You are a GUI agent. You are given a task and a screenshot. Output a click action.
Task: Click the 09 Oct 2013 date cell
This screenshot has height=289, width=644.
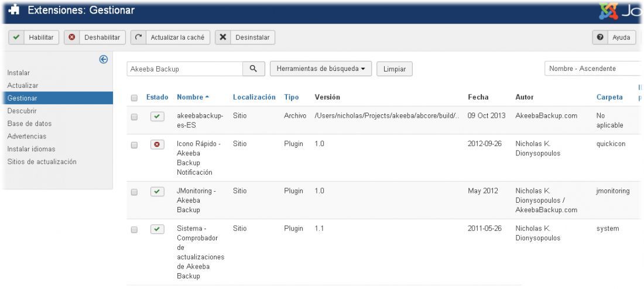point(487,116)
